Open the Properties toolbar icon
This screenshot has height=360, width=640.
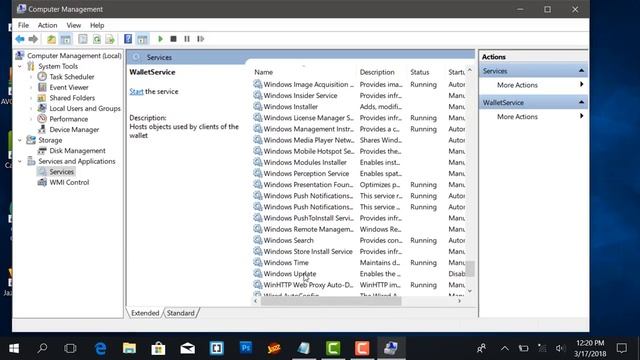[83, 39]
